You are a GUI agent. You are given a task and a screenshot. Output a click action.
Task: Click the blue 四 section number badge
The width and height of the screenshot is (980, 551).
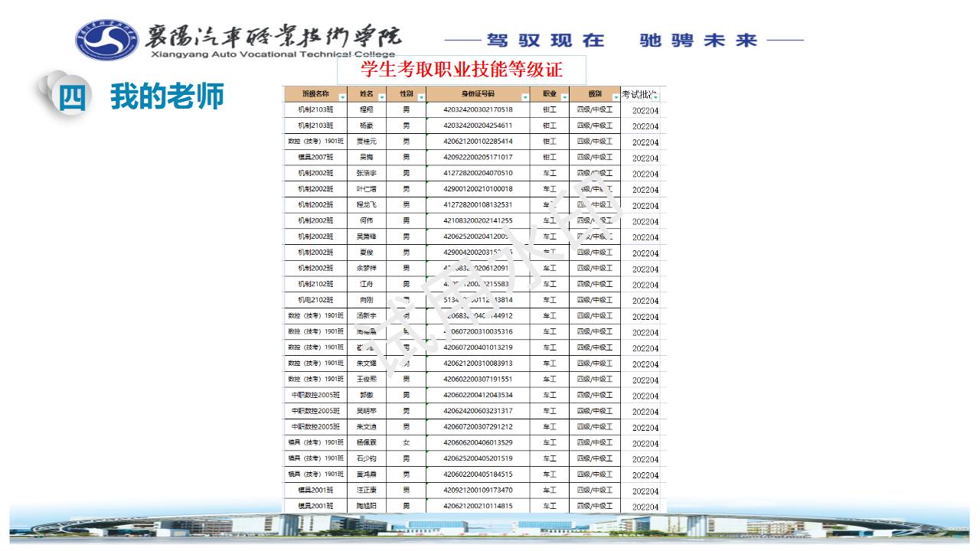72,97
